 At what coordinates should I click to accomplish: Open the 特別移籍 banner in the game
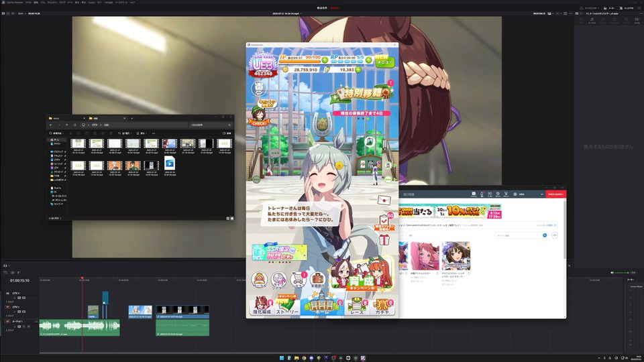(x=362, y=93)
